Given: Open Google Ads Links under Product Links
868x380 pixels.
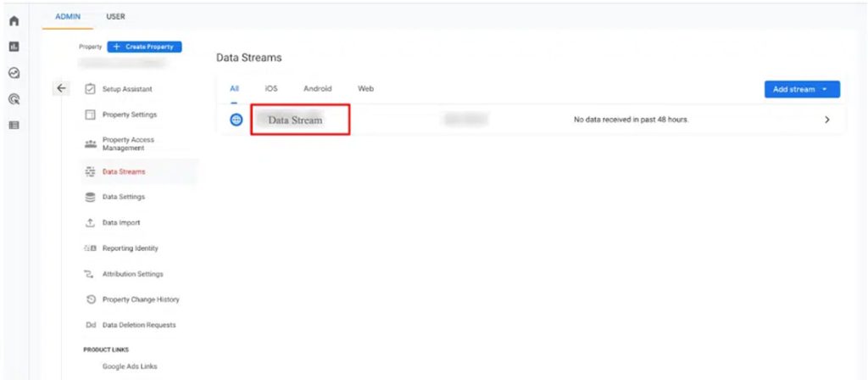Looking at the screenshot, I should [130, 366].
